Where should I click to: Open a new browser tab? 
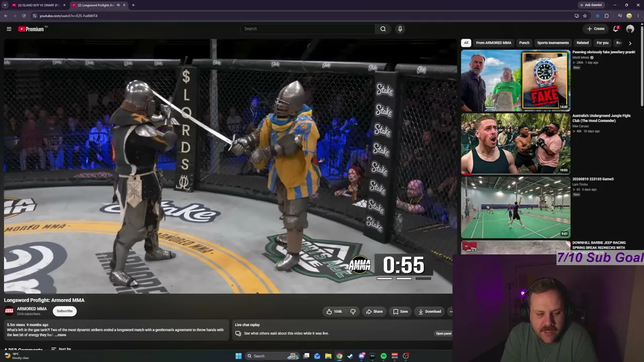[x=133, y=5]
